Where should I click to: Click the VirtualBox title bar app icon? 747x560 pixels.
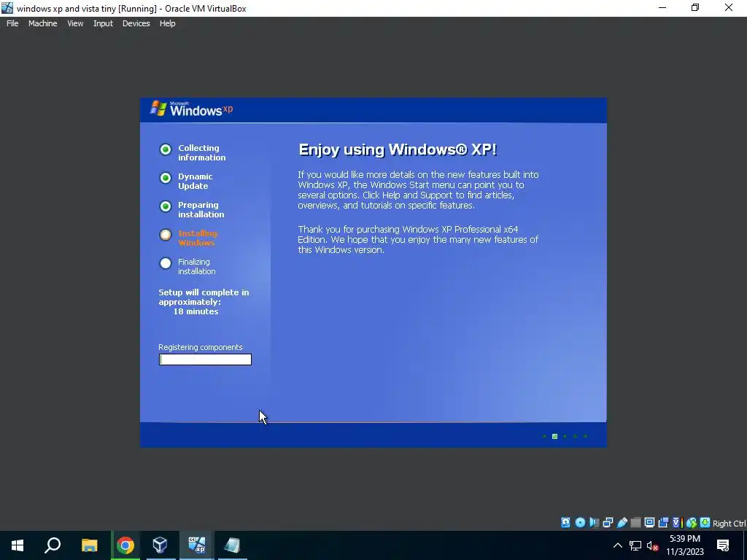tap(7, 8)
